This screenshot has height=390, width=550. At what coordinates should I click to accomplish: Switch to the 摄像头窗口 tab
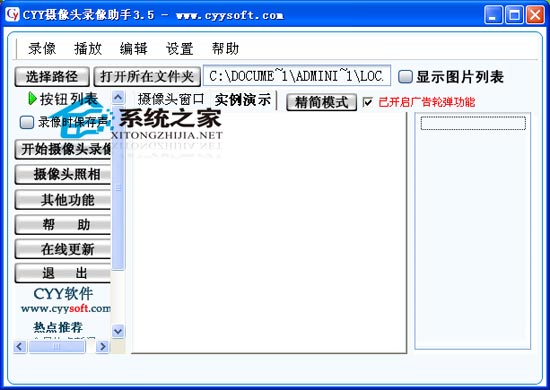pyautogui.click(x=171, y=99)
